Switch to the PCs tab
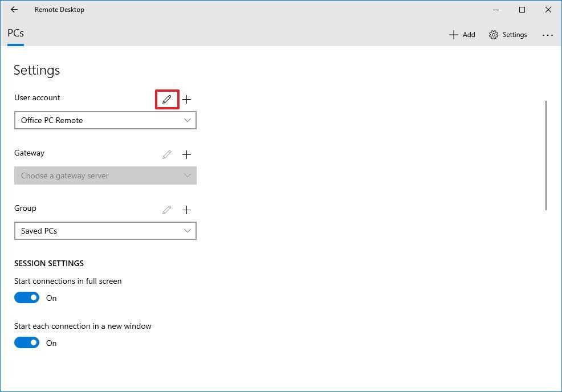The width and height of the screenshot is (562, 392). tap(15, 33)
